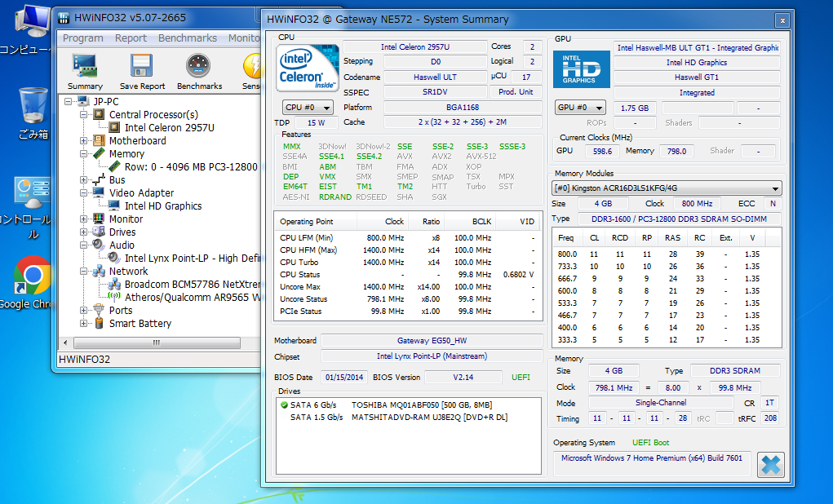Click the Intel HD Graphics logo
Image resolution: width=833 pixels, height=504 pixels.
(582, 69)
